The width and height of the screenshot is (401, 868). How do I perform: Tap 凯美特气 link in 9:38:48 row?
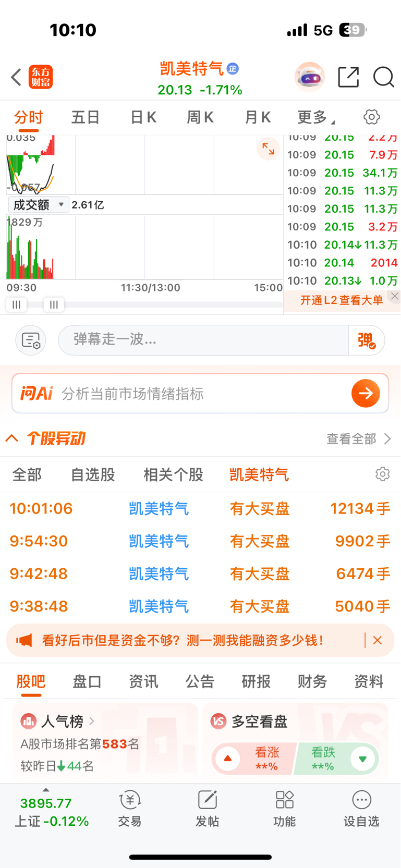(x=159, y=606)
